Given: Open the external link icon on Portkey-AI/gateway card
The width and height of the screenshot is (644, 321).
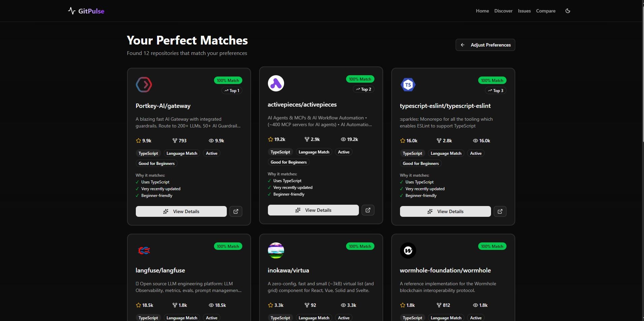Looking at the screenshot, I should [236, 211].
